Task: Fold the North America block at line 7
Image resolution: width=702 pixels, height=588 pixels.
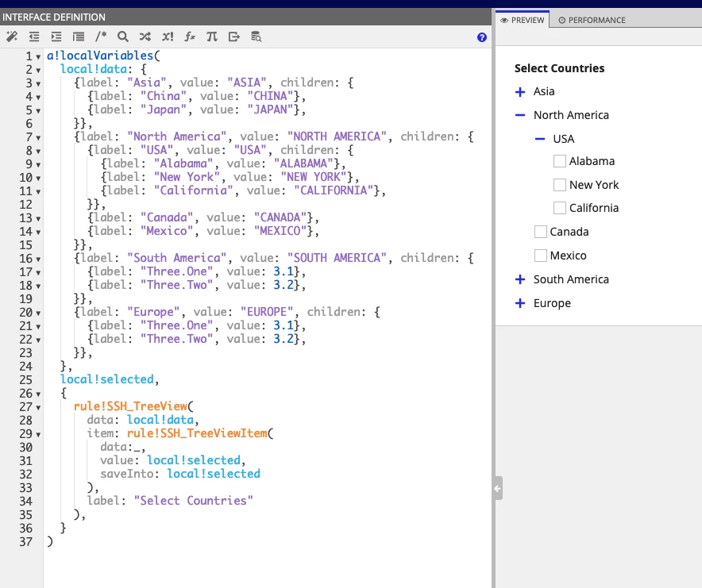Action: click(38, 138)
